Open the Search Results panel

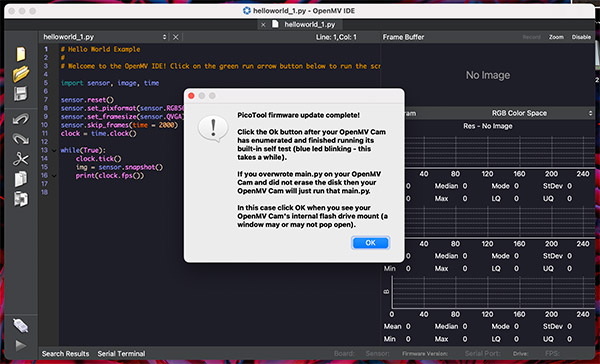65,354
